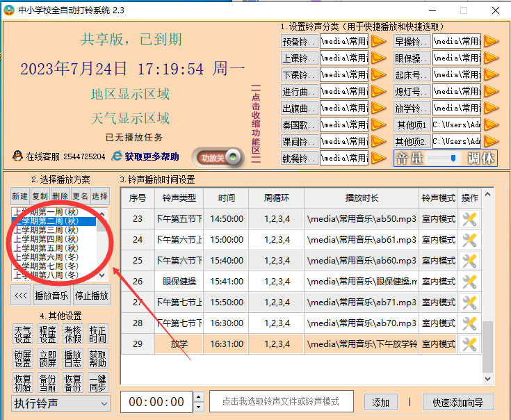Click the operation tool icon in row 26
Screen dimensions: 511x420
click(x=469, y=282)
